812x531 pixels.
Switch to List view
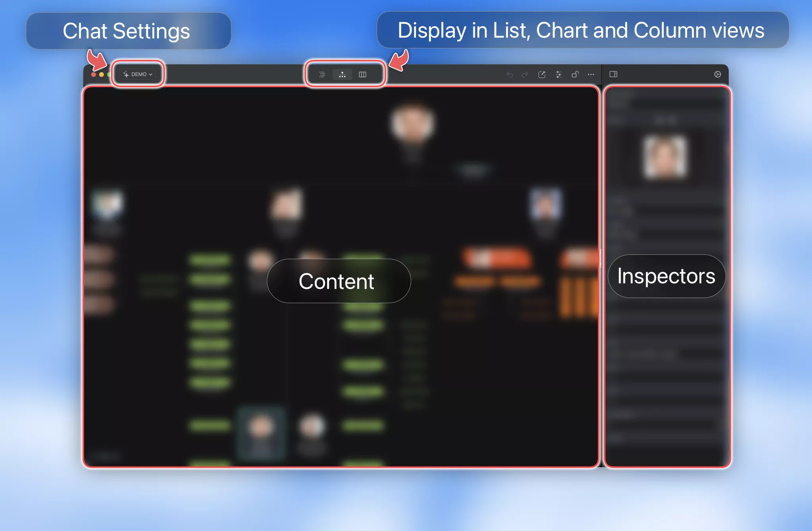point(323,74)
